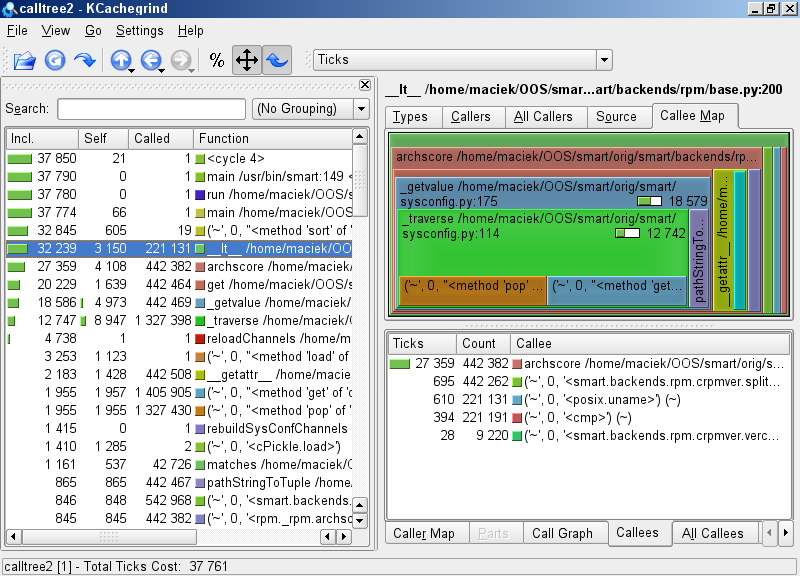800x576 pixels.
Task: Click the Up navigation arrow icon
Action: 122,61
